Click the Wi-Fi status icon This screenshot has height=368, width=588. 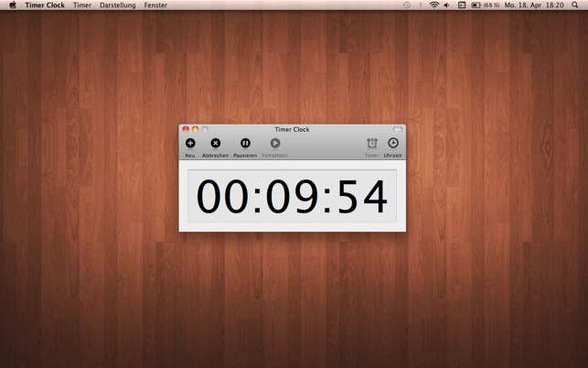click(433, 5)
